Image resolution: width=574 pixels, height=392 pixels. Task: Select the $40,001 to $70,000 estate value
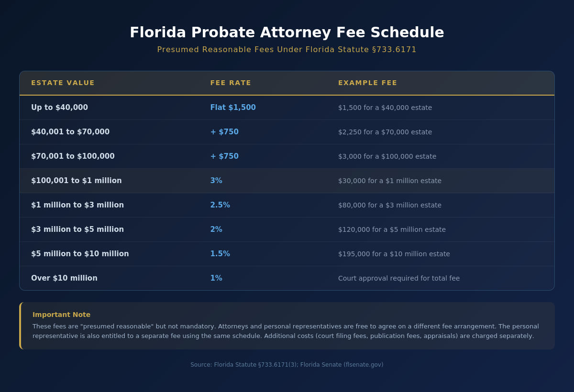70,132
